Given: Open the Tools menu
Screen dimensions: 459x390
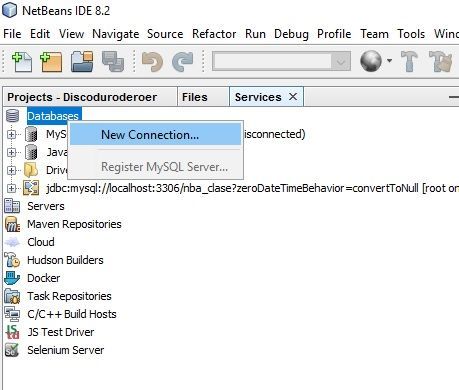Looking at the screenshot, I should click(411, 34).
